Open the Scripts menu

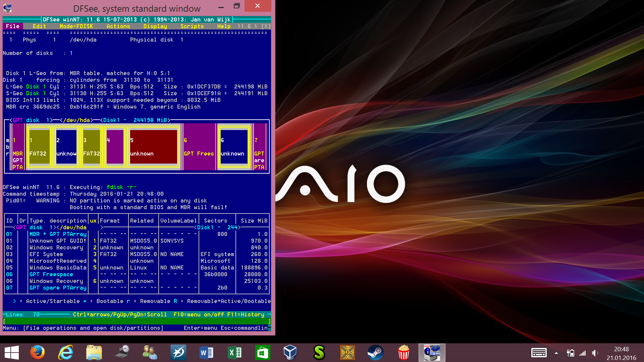click(192, 26)
